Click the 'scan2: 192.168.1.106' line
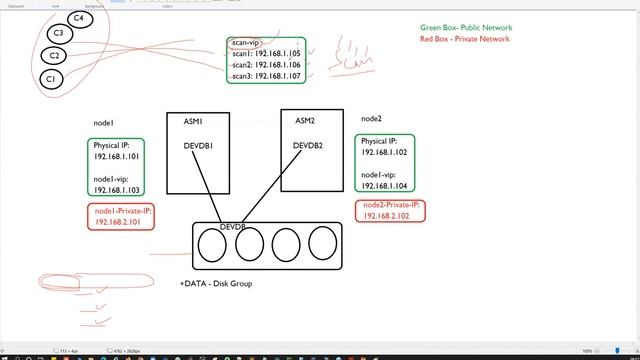Screen dimensions: 640x360 pyautogui.click(x=266, y=65)
